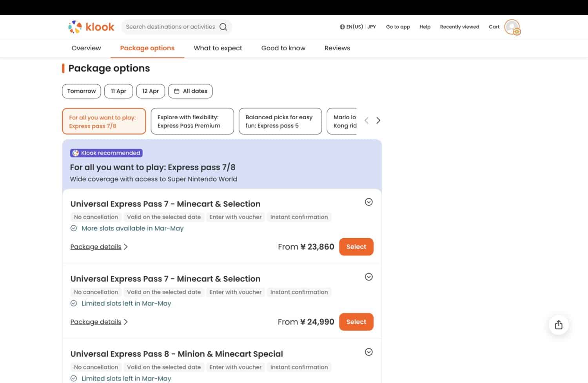Click the ¥ 23,860 price
Image resolution: width=588 pixels, height=383 pixels.
pos(318,247)
